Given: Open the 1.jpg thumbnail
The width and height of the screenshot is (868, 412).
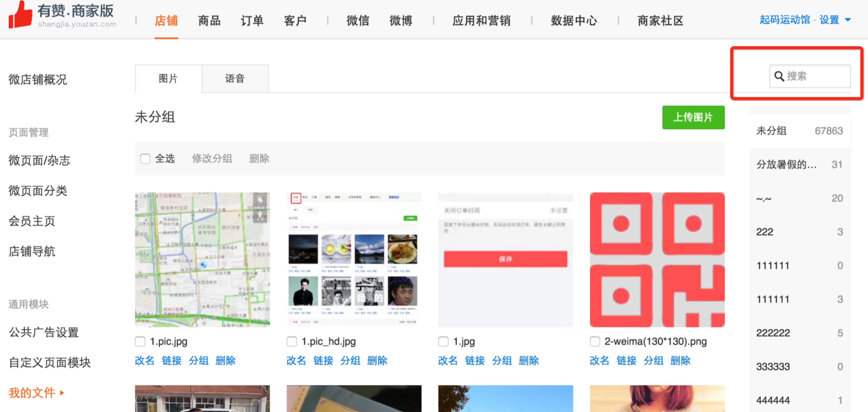Looking at the screenshot, I should point(506,260).
